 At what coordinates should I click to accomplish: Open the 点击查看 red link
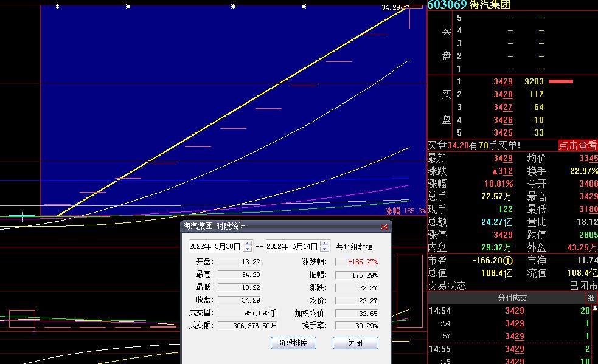[x=577, y=145]
